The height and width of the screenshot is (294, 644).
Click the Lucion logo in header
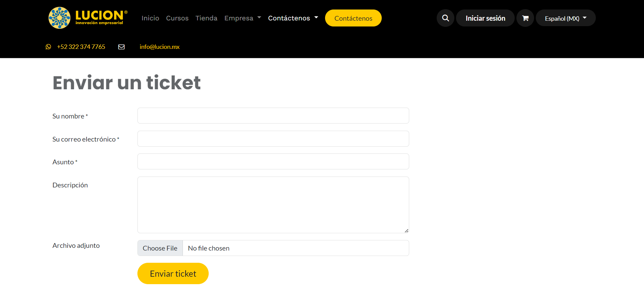(x=88, y=18)
